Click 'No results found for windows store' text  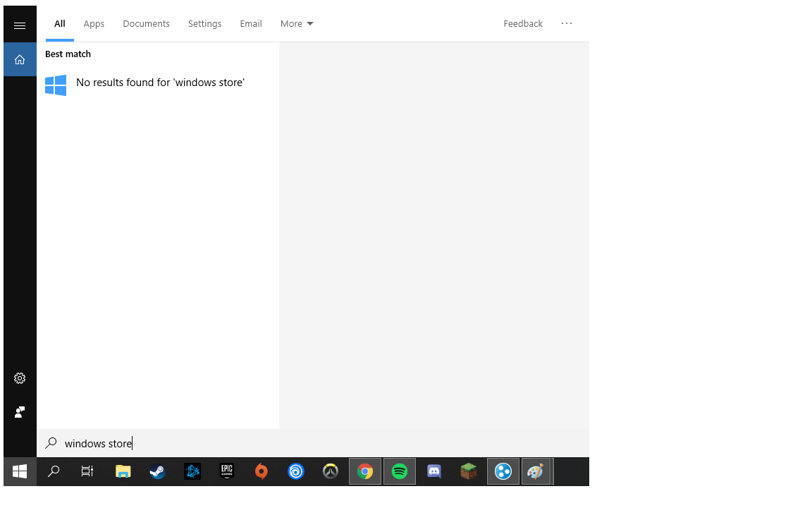[x=160, y=83]
